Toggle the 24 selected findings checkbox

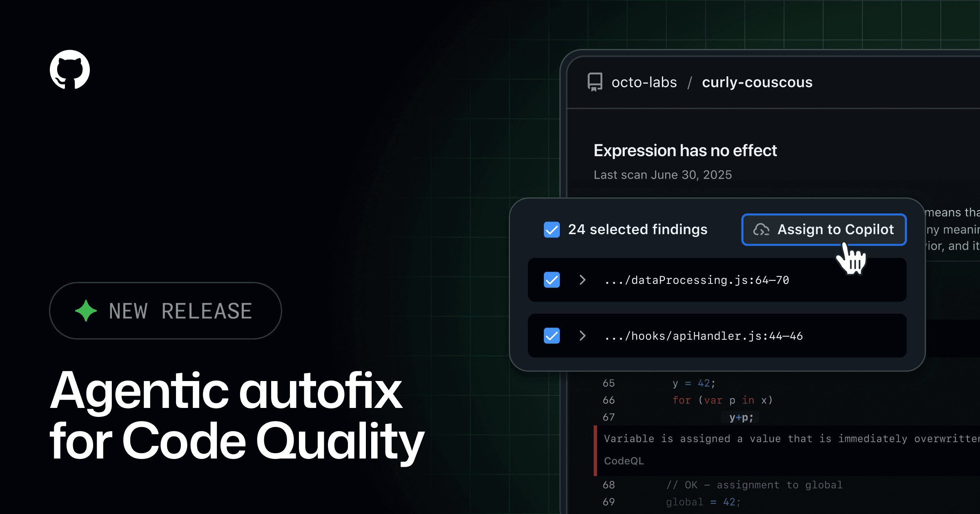[x=552, y=230]
